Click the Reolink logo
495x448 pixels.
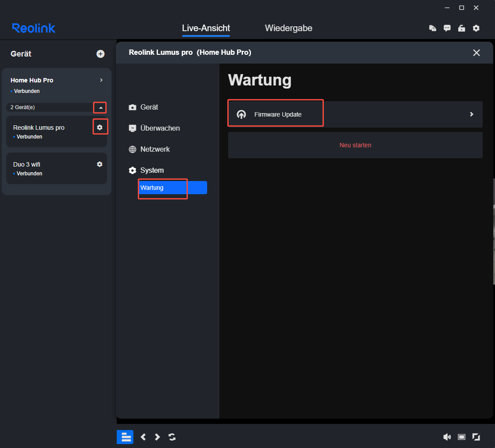(x=33, y=28)
